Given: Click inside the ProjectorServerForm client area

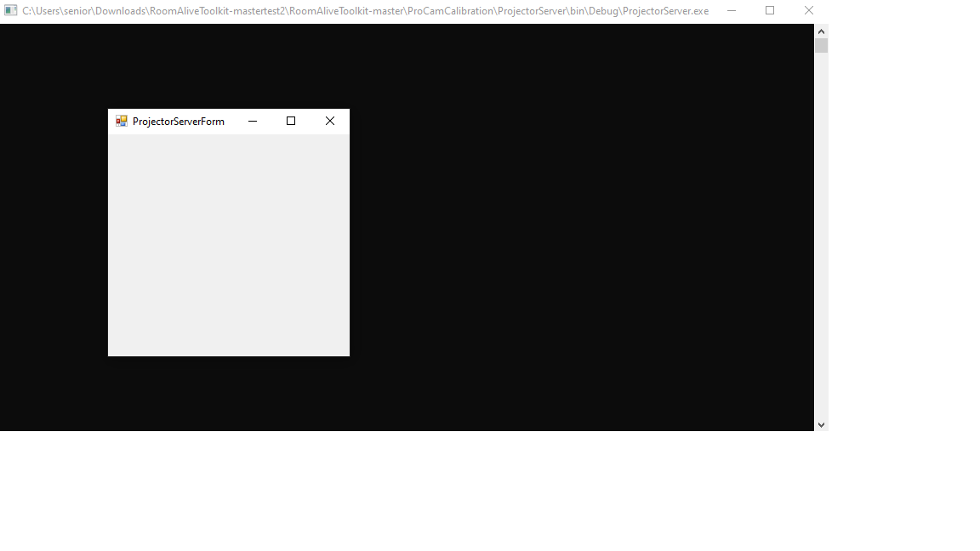Looking at the screenshot, I should click(228, 247).
